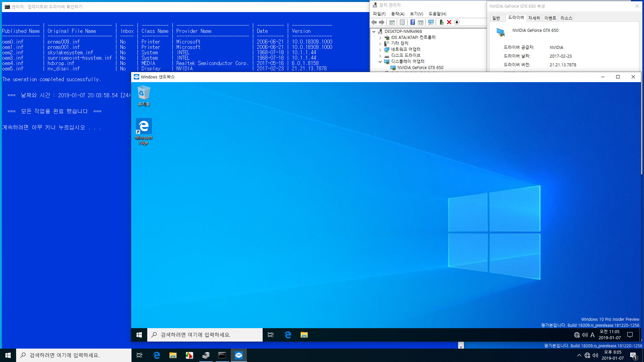Image resolution: width=644 pixels, height=362 pixels.
Task: Click the volume icon in Sandbox tray
Action: [x=585, y=335]
